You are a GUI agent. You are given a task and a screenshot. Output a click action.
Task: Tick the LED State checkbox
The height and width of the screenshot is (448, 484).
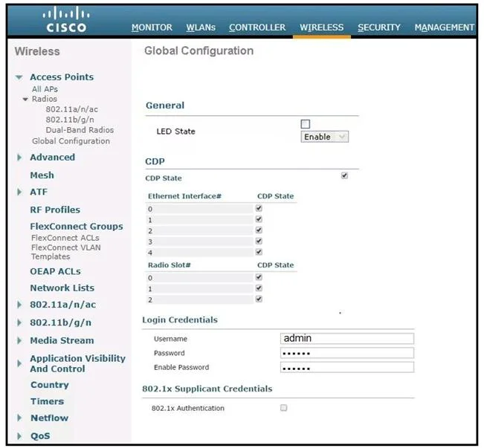(306, 124)
